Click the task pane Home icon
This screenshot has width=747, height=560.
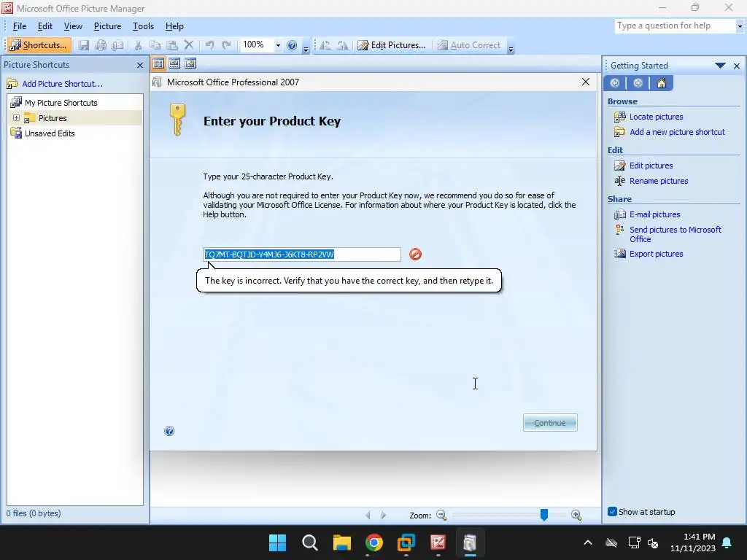[661, 83]
